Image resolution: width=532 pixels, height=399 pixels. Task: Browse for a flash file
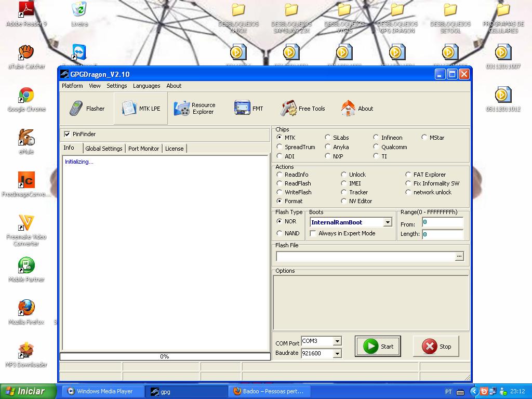[x=459, y=256]
